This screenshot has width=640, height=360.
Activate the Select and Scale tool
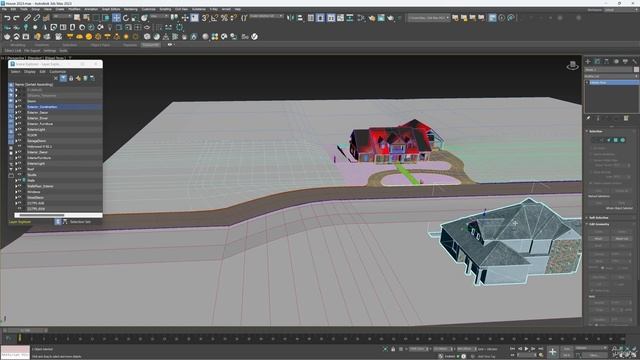pyautogui.click(x=135, y=18)
